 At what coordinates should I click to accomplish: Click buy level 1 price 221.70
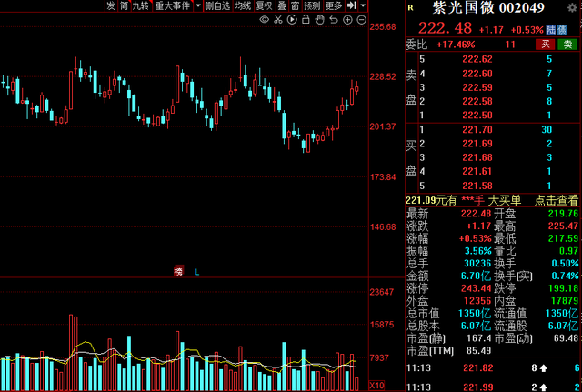click(x=477, y=129)
